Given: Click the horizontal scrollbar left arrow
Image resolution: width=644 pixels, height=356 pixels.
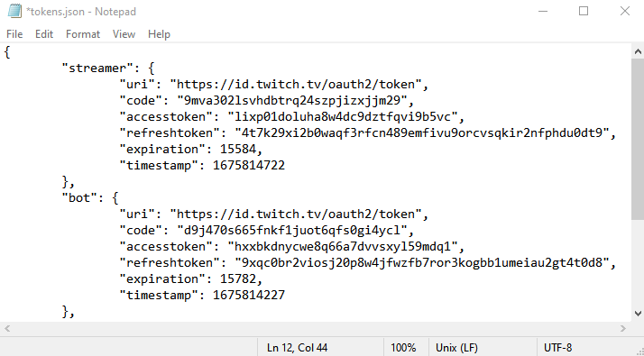Looking at the screenshot, I should pos(7,328).
